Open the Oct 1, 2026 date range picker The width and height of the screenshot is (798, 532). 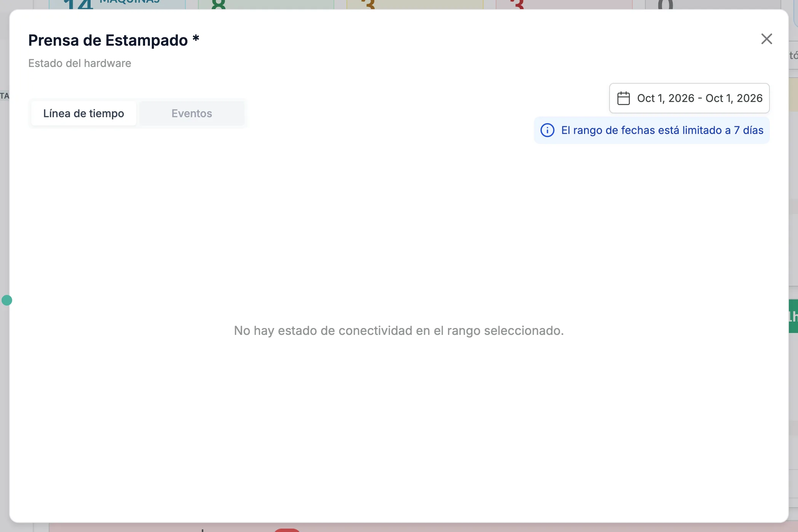coord(689,98)
